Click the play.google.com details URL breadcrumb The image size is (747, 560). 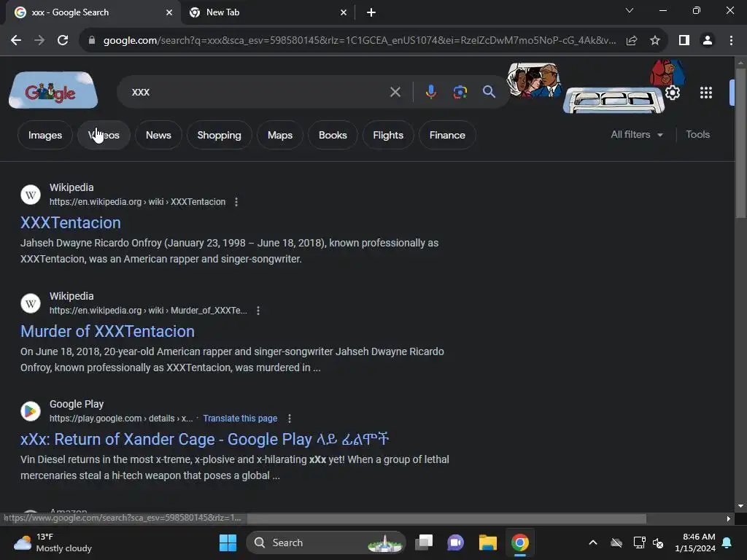[x=121, y=419]
